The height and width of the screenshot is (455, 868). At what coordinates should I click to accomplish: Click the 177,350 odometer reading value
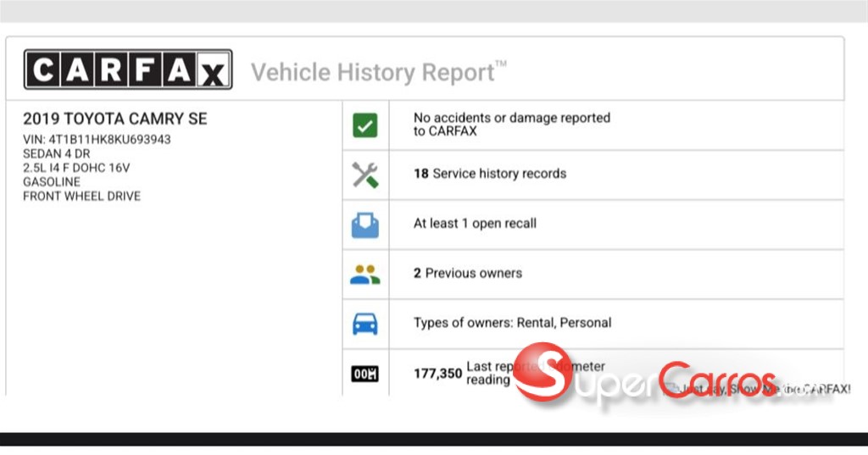point(437,373)
